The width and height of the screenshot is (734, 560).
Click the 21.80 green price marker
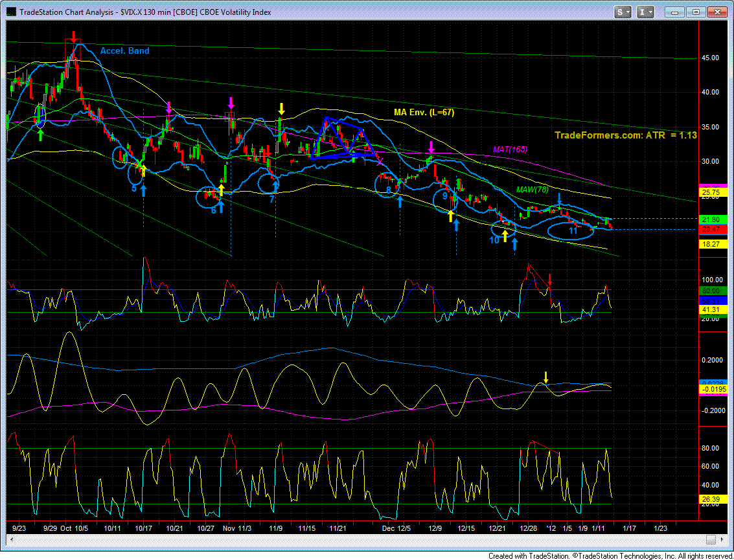(713, 220)
